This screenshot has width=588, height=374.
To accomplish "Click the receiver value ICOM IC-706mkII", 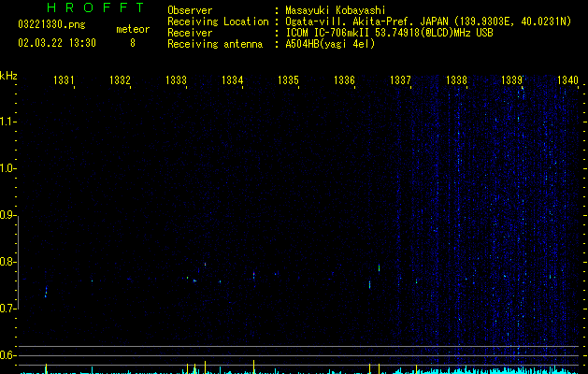I will click(329, 33).
